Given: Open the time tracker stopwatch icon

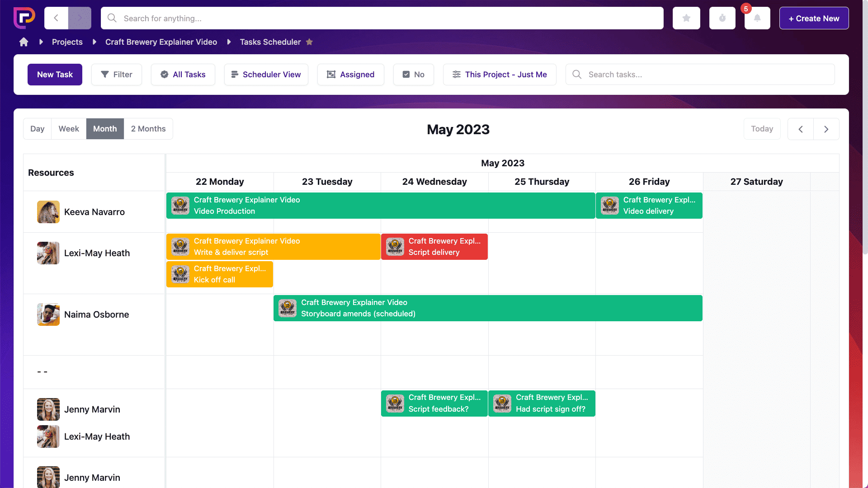Looking at the screenshot, I should point(722,18).
